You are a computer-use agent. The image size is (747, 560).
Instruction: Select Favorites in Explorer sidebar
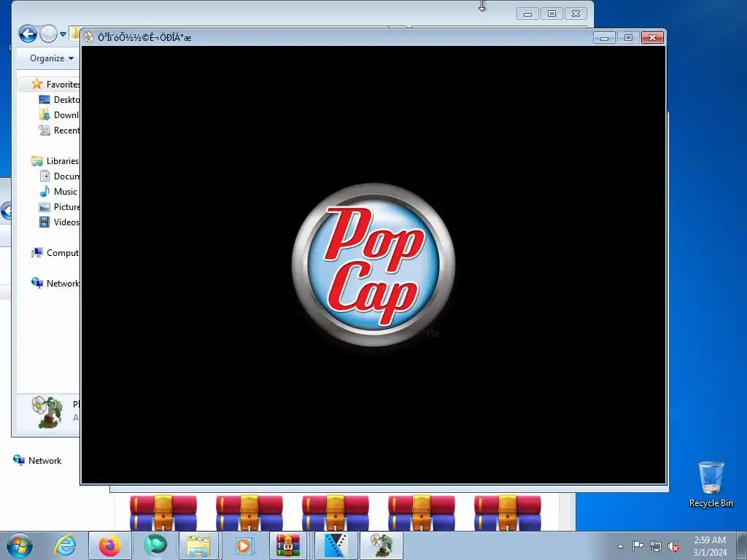55,85
